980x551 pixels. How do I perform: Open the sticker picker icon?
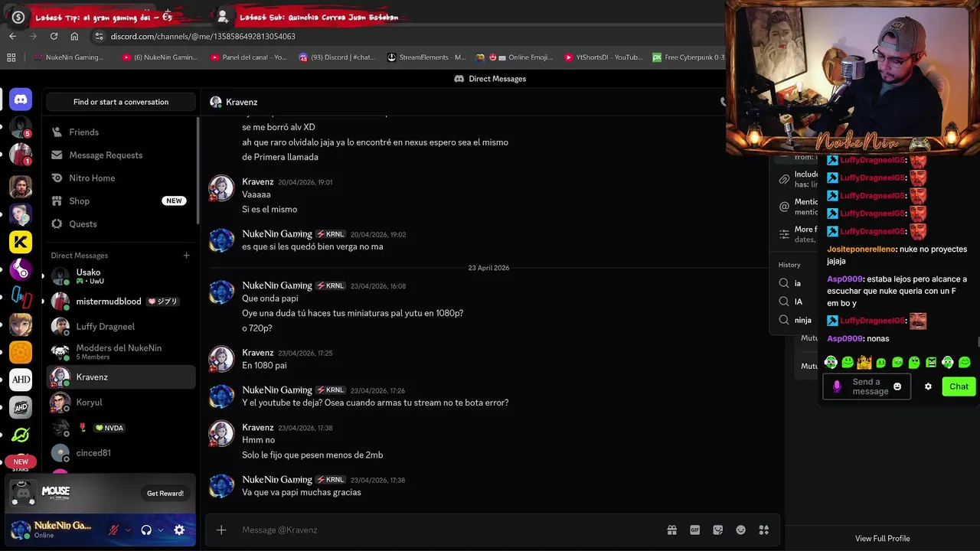[718, 530]
